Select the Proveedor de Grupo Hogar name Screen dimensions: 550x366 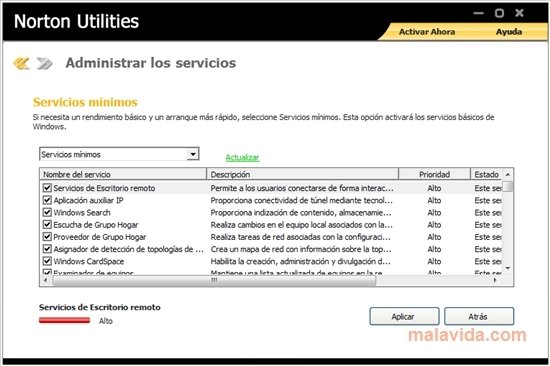(x=100, y=237)
